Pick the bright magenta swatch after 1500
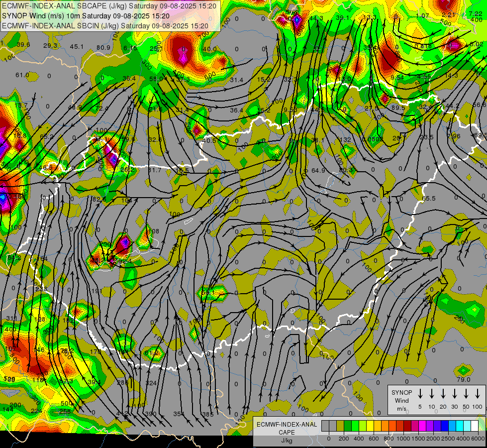Screen dimensions: 487x448 click(x=422, y=426)
